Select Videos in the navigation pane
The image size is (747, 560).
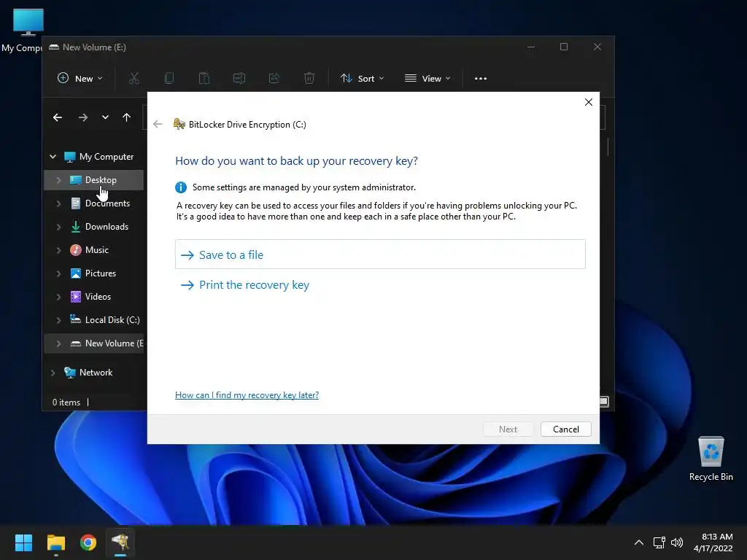point(98,297)
